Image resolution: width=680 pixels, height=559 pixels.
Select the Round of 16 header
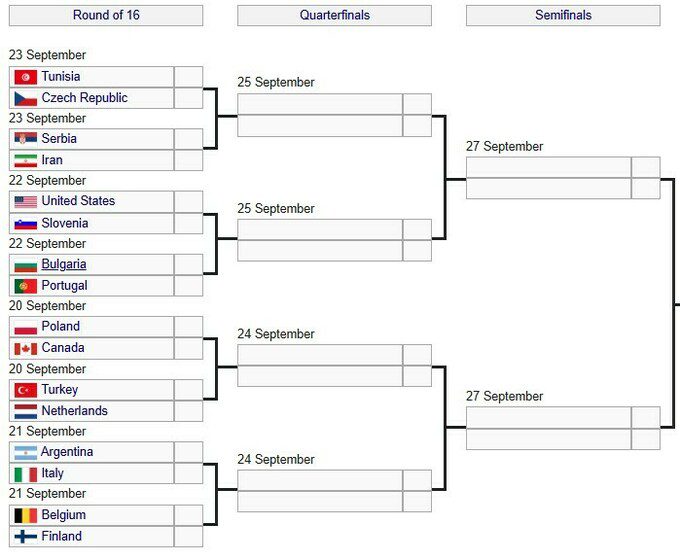point(105,16)
